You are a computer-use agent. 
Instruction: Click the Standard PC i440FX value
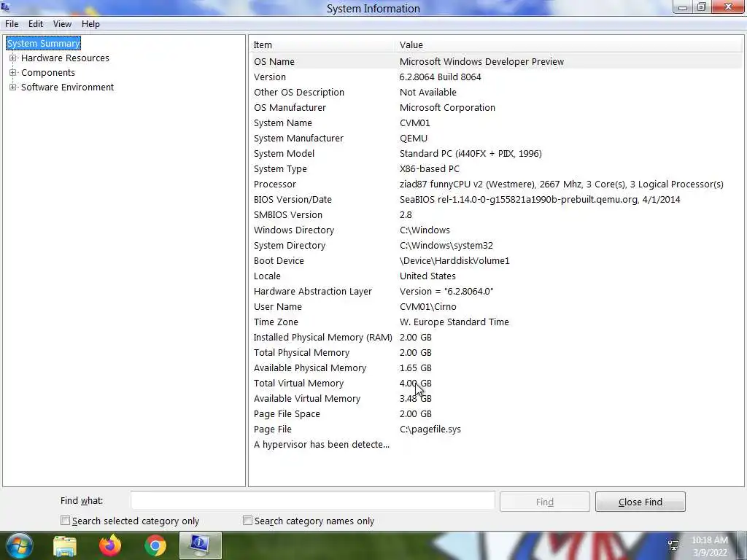[x=471, y=153]
